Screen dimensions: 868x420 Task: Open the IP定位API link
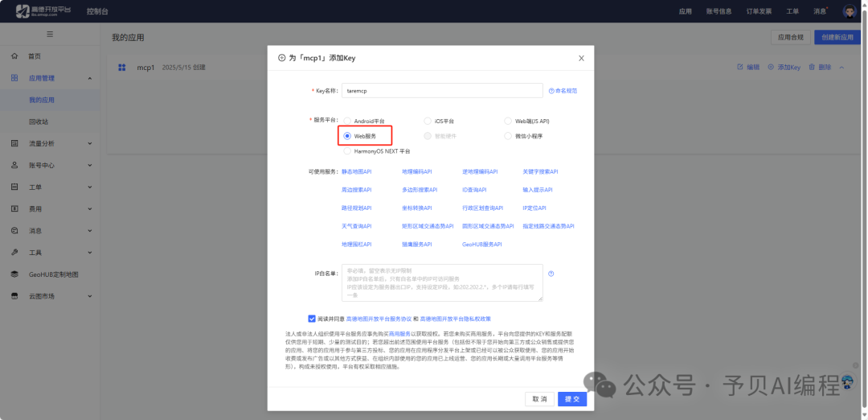pyautogui.click(x=534, y=208)
